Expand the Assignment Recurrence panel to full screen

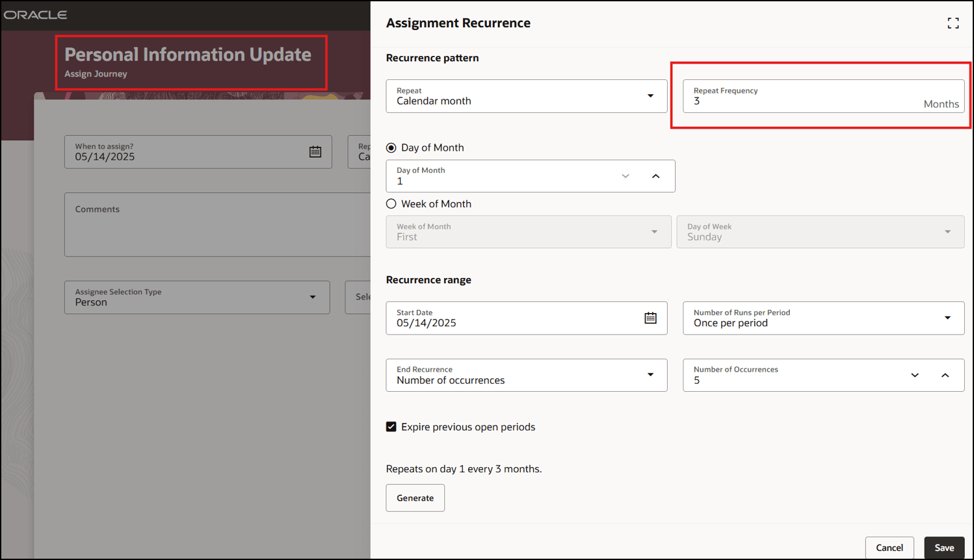(x=953, y=23)
